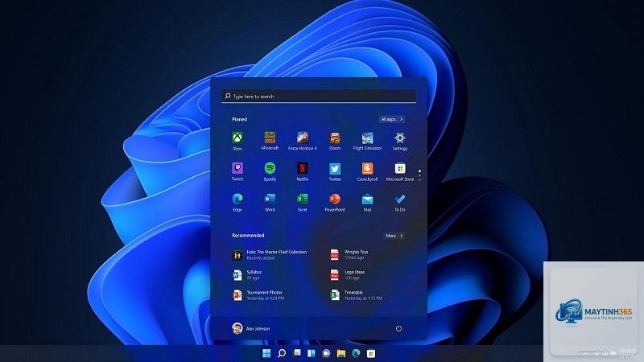Open the Xbox app
644x362 pixels.
coord(237,141)
